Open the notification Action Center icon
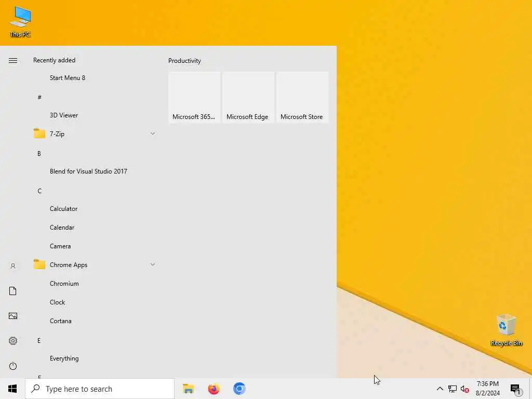The image size is (532, 399). (x=515, y=389)
